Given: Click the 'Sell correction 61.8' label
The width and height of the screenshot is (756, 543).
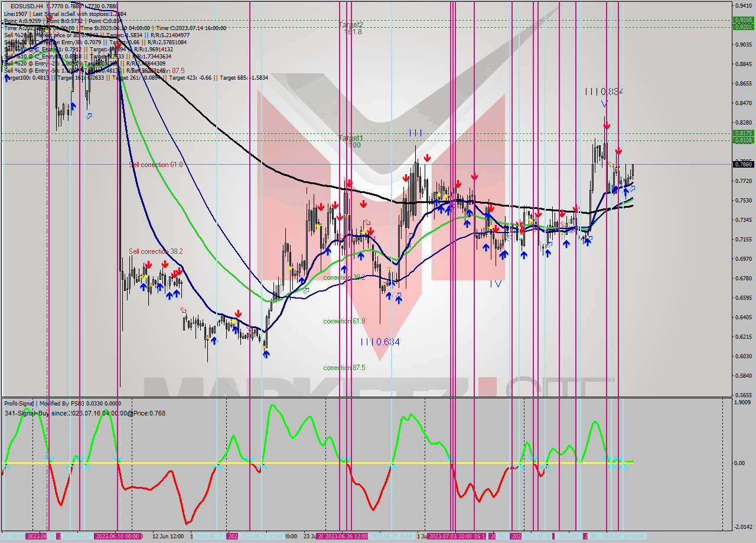Looking at the screenshot, I should click(156, 165).
